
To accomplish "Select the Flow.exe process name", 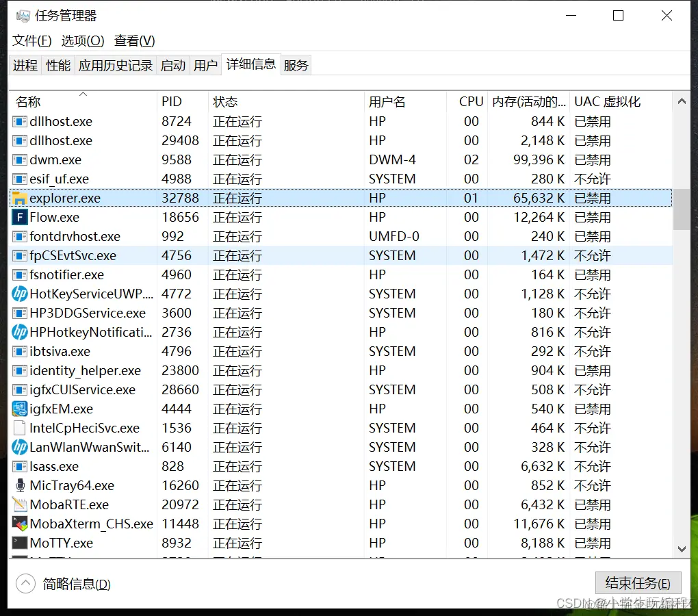I will (55, 217).
